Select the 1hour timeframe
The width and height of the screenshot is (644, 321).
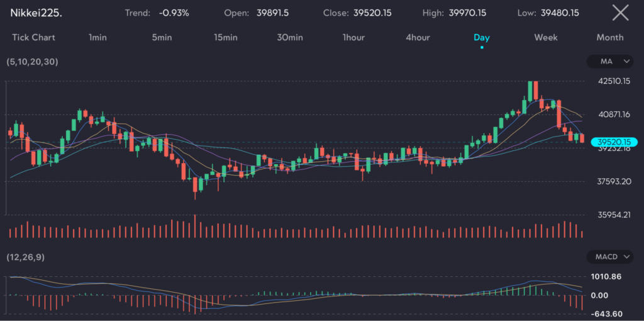coord(353,38)
